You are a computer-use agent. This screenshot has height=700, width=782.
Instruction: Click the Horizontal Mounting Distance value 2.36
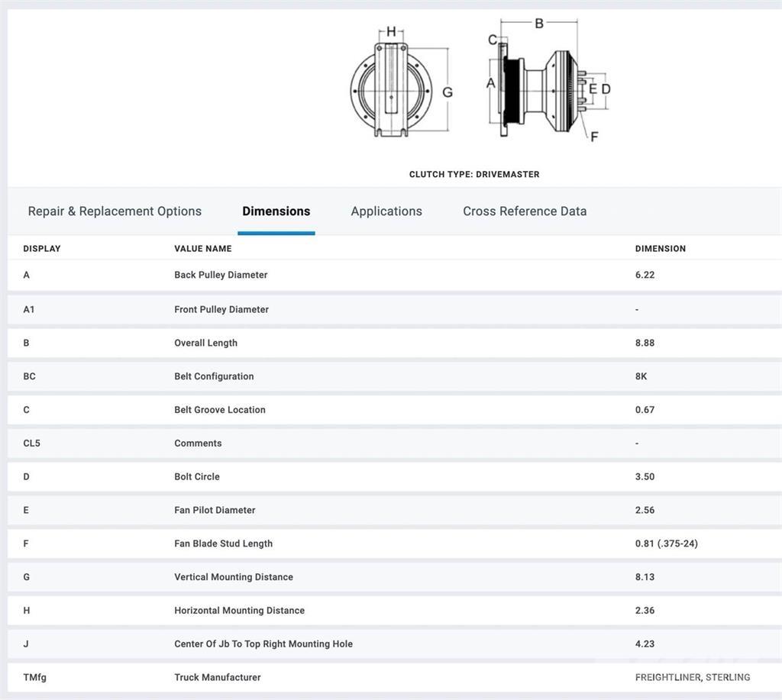pyautogui.click(x=645, y=611)
